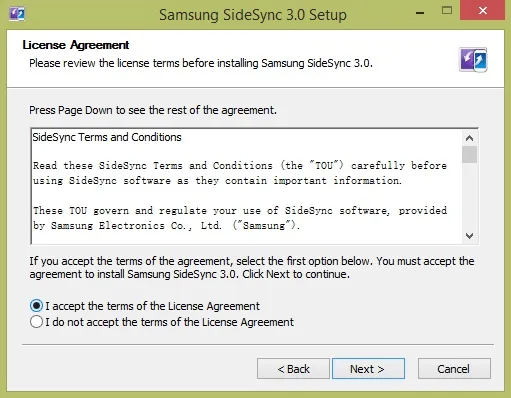The width and height of the screenshot is (511, 398).
Task: Click the SideSync phone-sync logo in header
Action: [473, 60]
